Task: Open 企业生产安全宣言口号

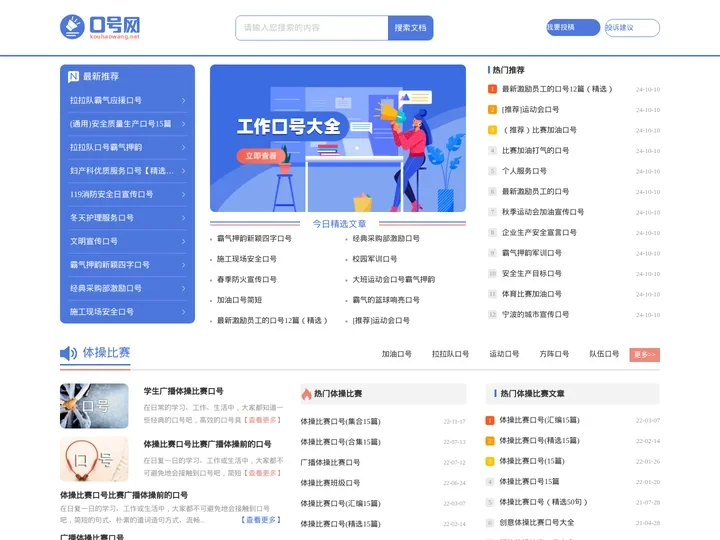Action: point(539,232)
